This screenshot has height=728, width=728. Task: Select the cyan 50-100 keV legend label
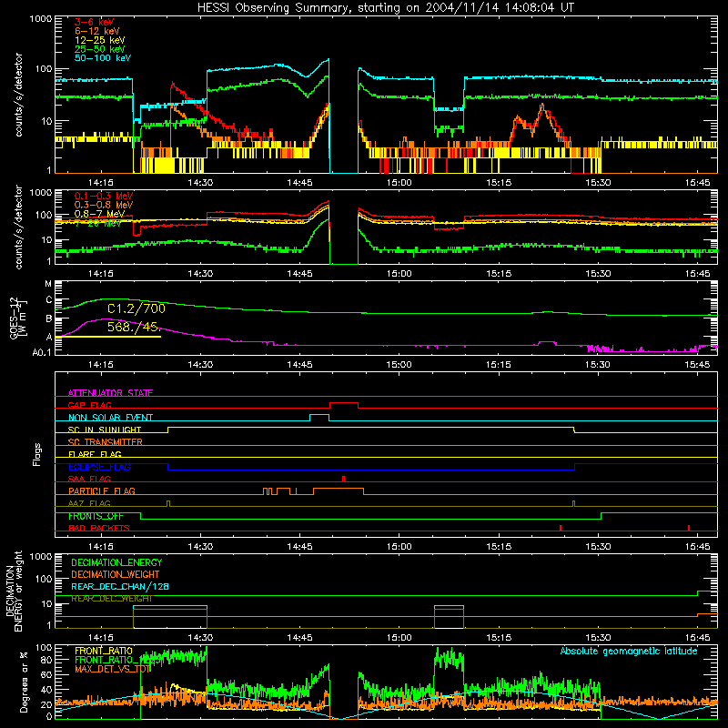(x=103, y=58)
